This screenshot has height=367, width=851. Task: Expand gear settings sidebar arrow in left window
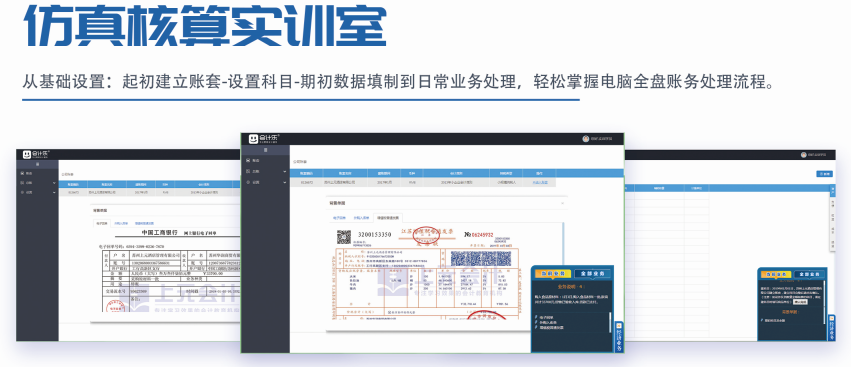click(54, 192)
